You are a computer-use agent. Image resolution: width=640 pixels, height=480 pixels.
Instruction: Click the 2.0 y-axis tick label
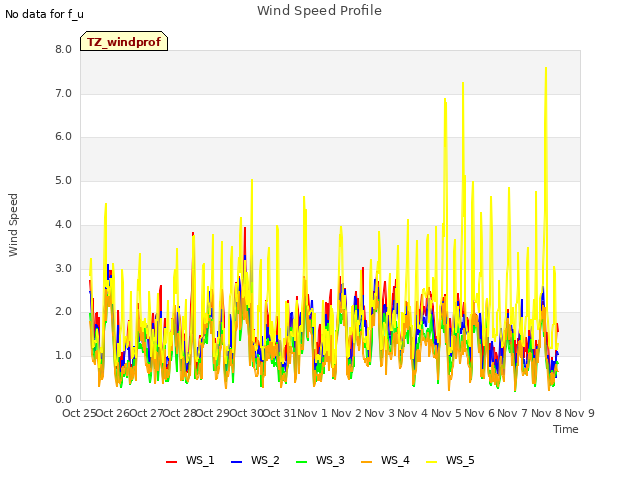(x=63, y=312)
